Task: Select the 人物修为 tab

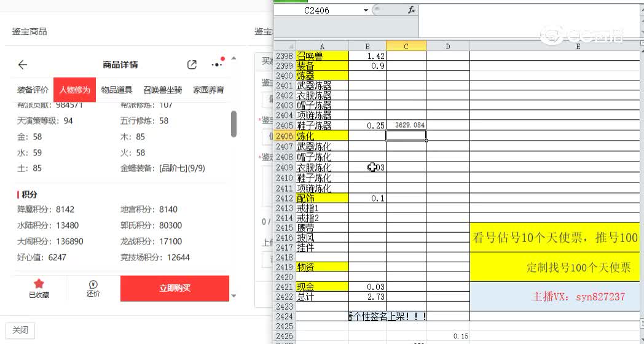Action: (x=75, y=90)
